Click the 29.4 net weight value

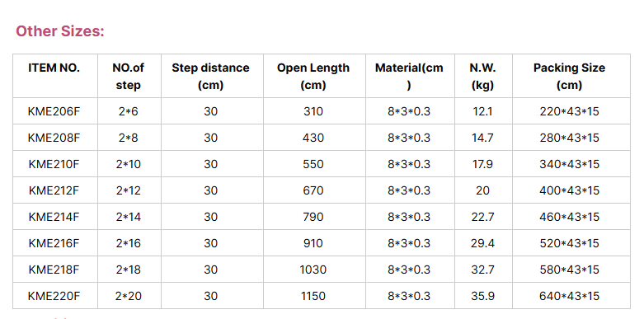click(x=482, y=243)
